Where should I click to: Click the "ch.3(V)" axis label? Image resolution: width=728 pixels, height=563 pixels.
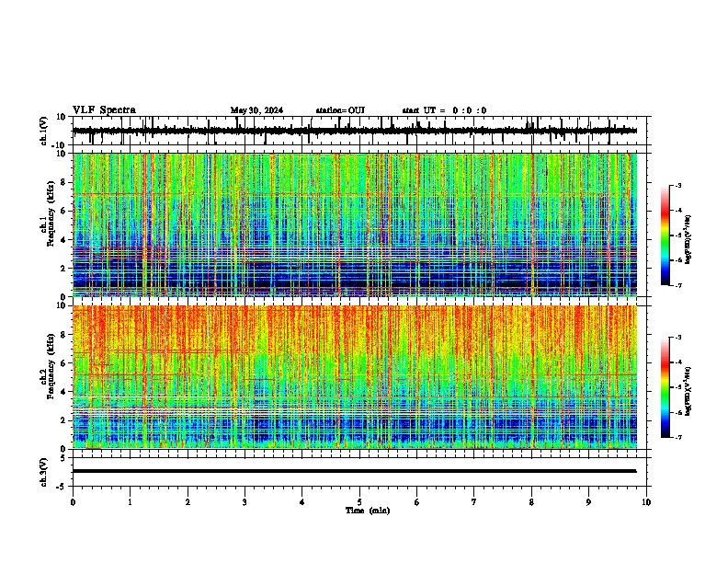pyautogui.click(x=44, y=472)
